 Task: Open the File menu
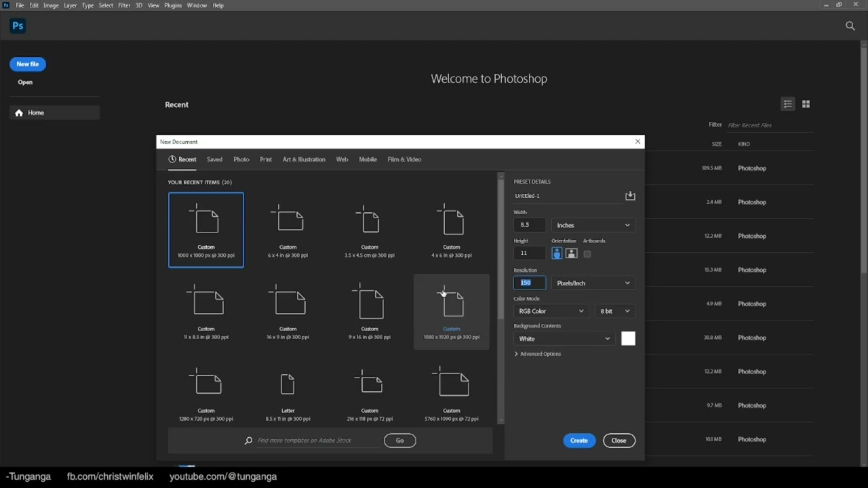(20, 5)
